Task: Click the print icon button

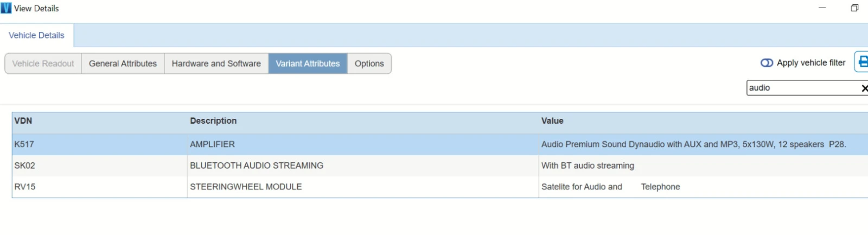Action: click(863, 62)
